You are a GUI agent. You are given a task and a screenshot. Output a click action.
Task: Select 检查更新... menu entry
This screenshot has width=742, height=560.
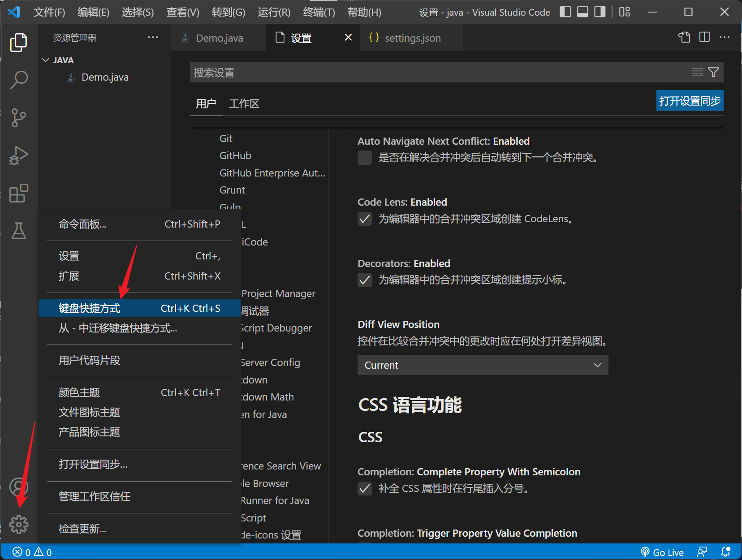[139, 529]
